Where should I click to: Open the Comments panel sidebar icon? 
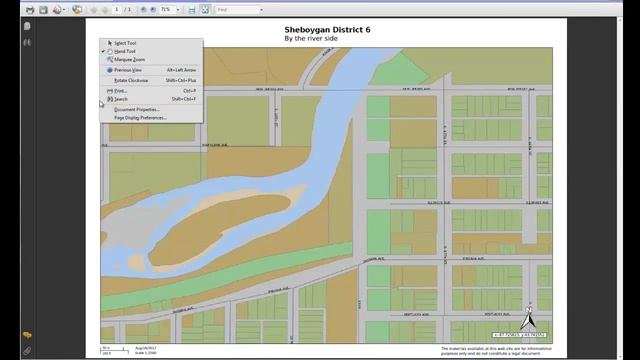click(27, 335)
